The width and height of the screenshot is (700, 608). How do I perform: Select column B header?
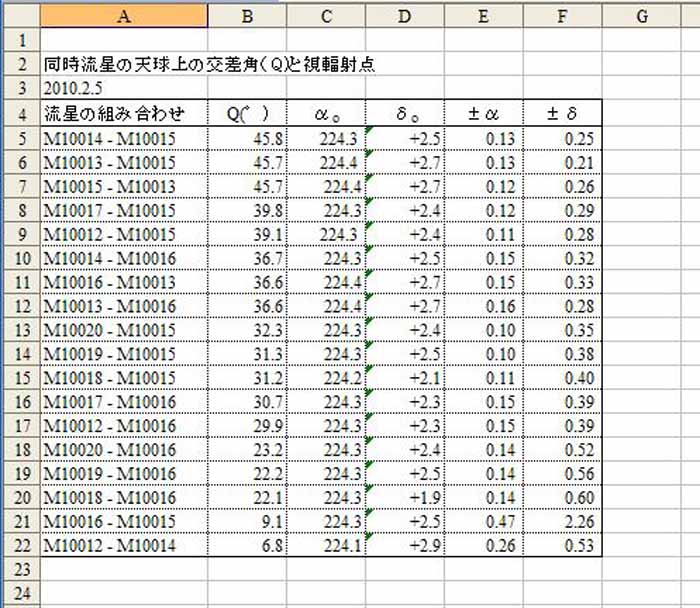tap(247, 17)
